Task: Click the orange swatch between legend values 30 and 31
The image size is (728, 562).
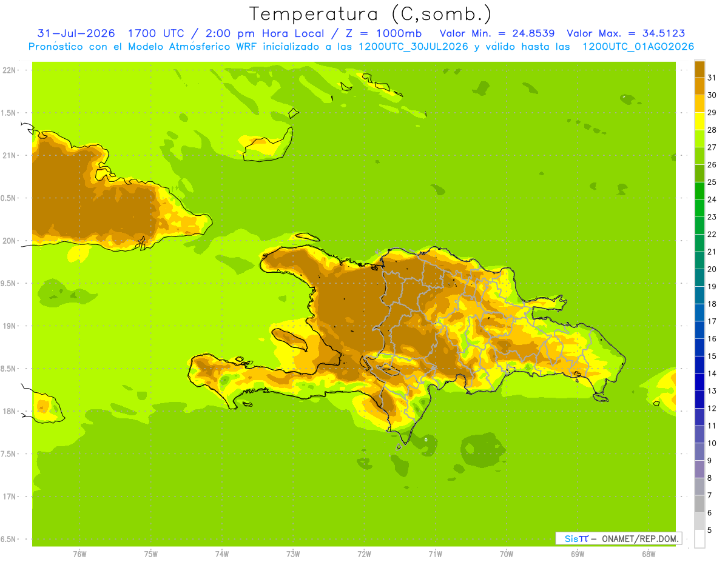Action: tap(699, 86)
